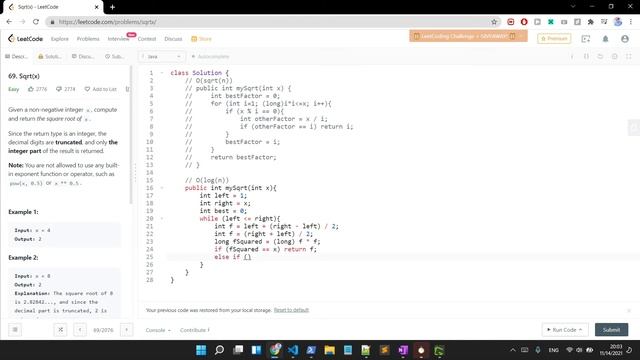Click the Contribute link
The width and height of the screenshot is (640, 360).
pyautogui.click(x=195, y=330)
